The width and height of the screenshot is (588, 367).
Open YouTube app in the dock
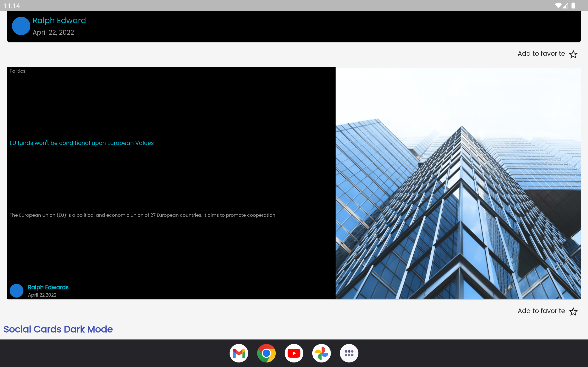294,353
